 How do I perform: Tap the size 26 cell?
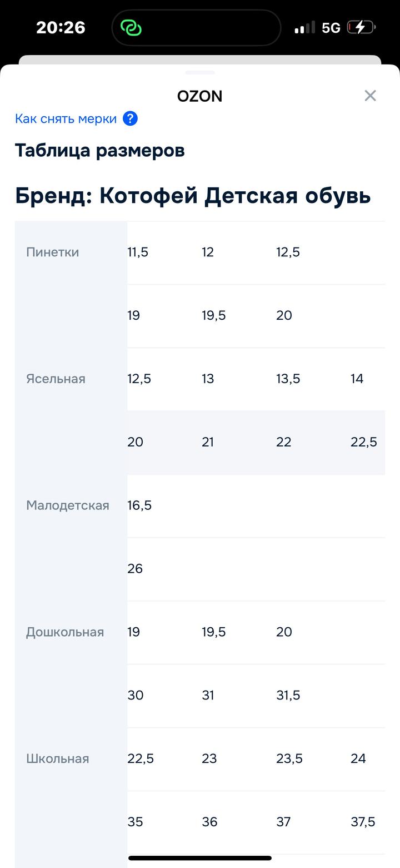pos(135,569)
